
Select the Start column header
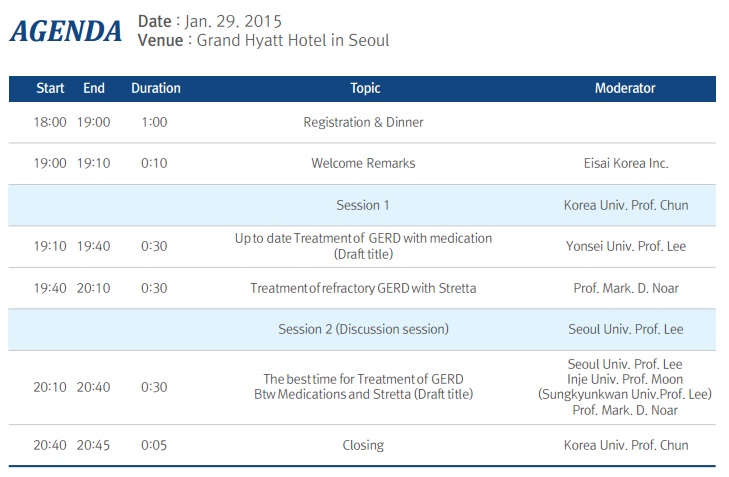pos(50,88)
